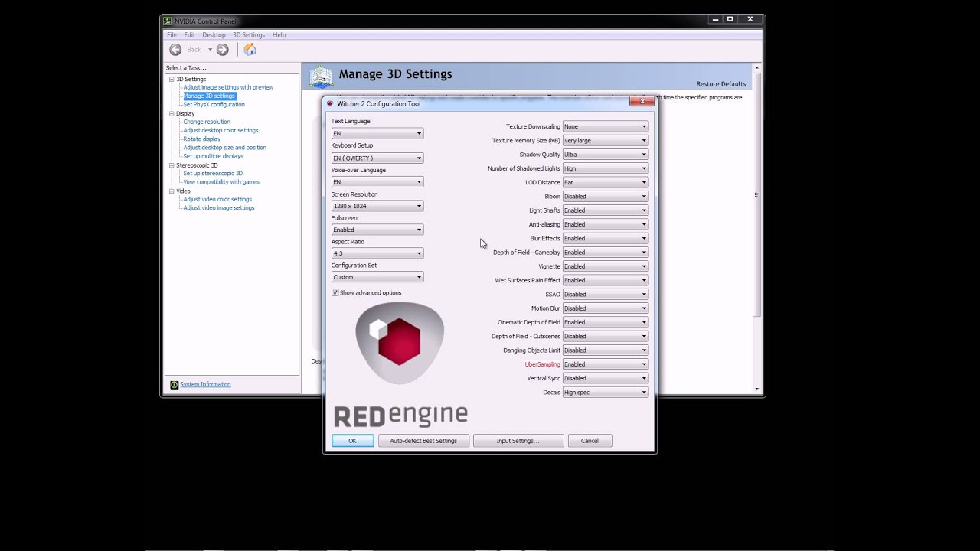The width and height of the screenshot is (980, 551).
Task: Open the Edit menu
Action: point(189,35)
